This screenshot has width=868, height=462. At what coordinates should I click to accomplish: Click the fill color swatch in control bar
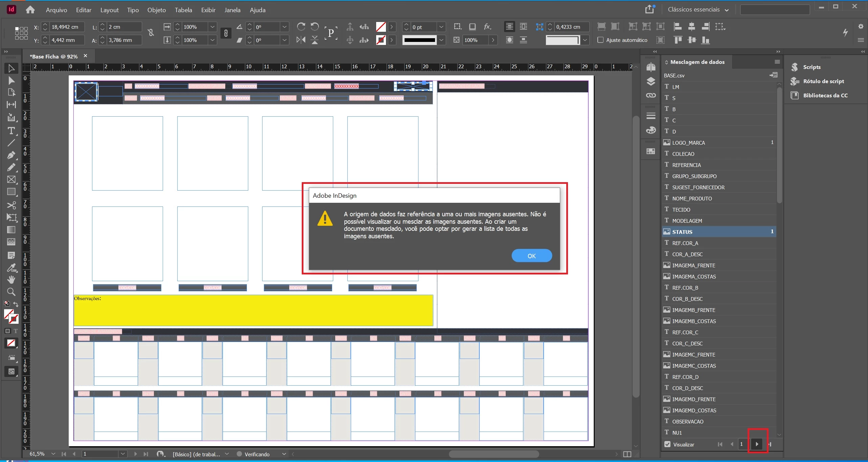click(381, 27)
